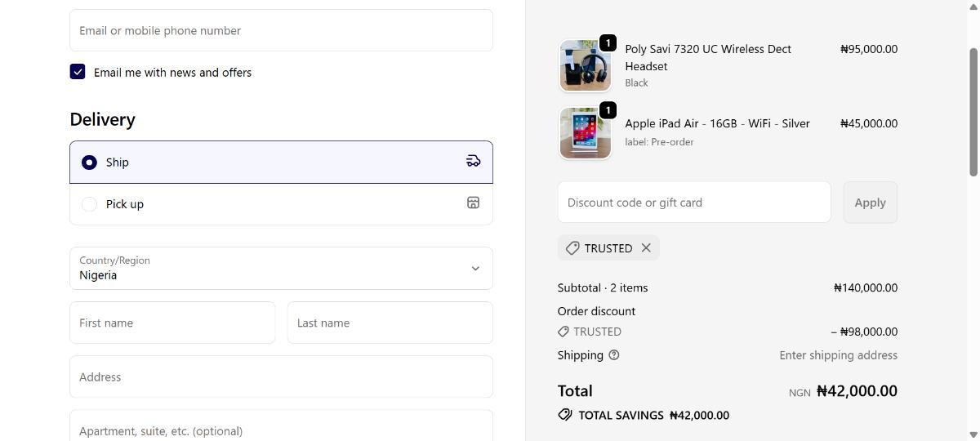Click the store pickup icon

pyautogui.click(x=473, y=203)
